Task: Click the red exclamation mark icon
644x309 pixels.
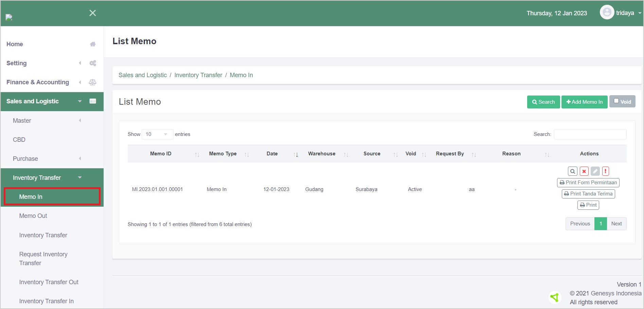Action: pos(606,171)
